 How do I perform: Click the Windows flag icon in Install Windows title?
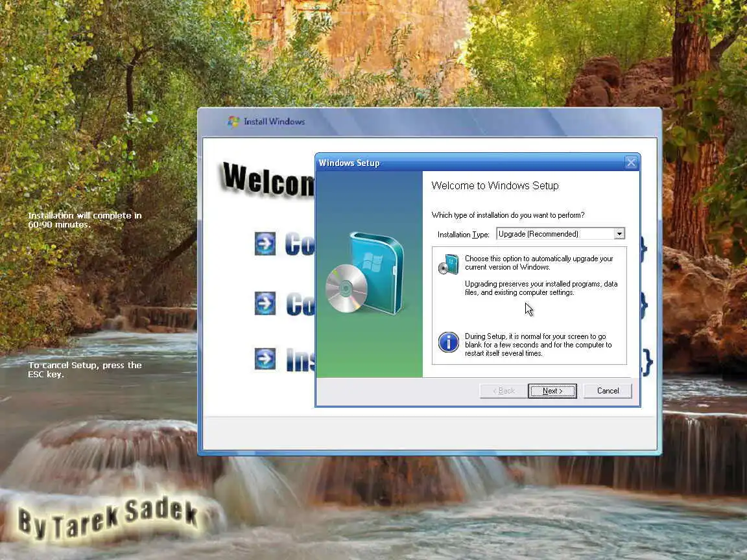(233, 121)
